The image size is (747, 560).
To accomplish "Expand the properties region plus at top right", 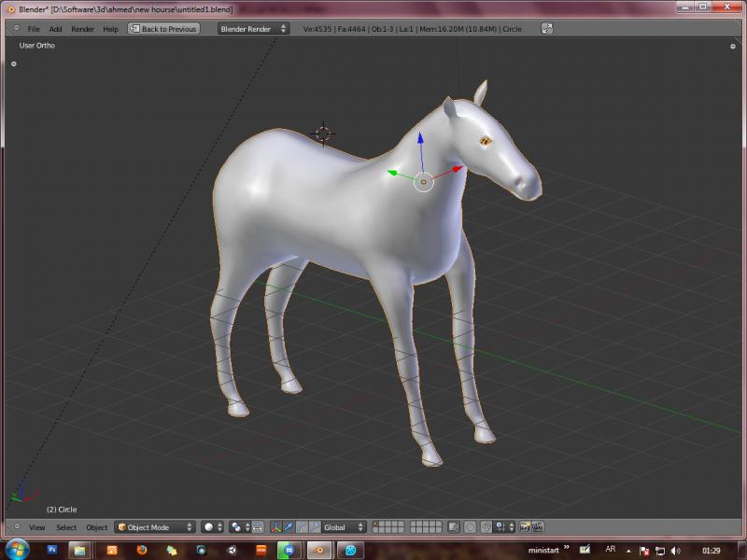I will pos(733,46).
